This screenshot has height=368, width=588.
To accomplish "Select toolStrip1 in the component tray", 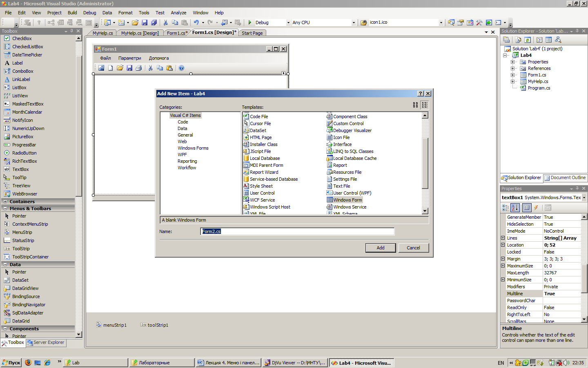I will coord(154,325).
